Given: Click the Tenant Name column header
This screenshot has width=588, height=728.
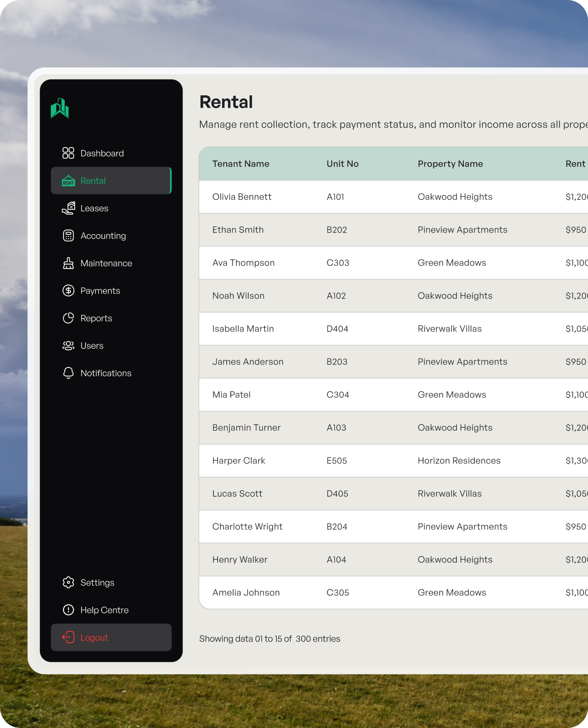Looking at the screenshot, I should pos(241,164).
